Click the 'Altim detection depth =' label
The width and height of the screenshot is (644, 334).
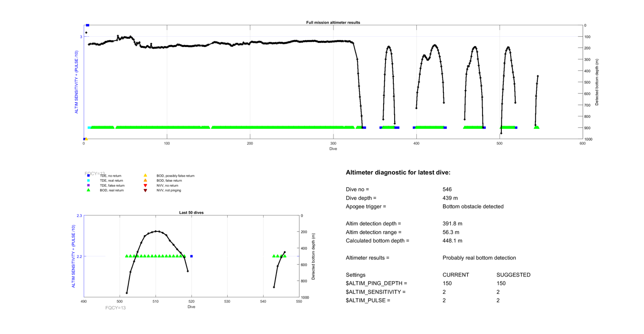(374, 224)
